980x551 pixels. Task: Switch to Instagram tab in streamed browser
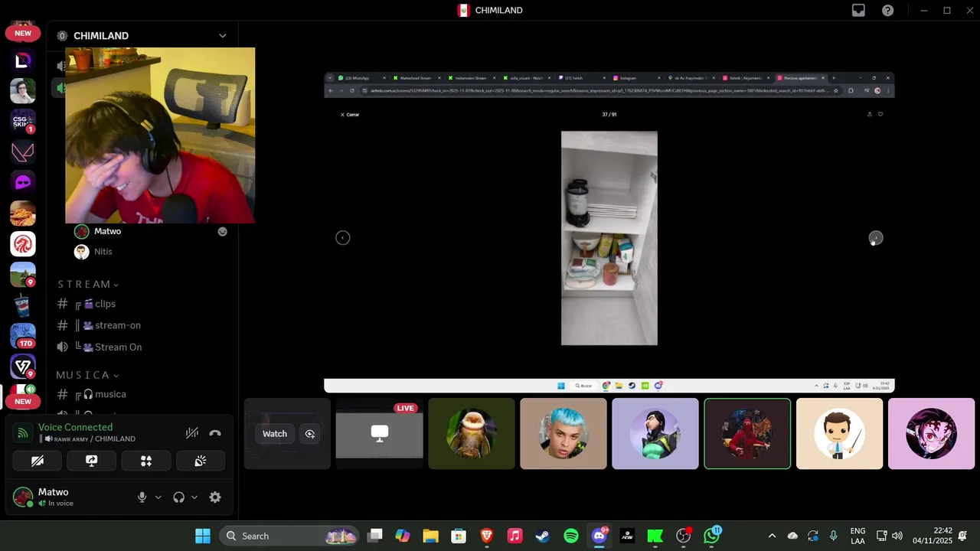(637, 78)
